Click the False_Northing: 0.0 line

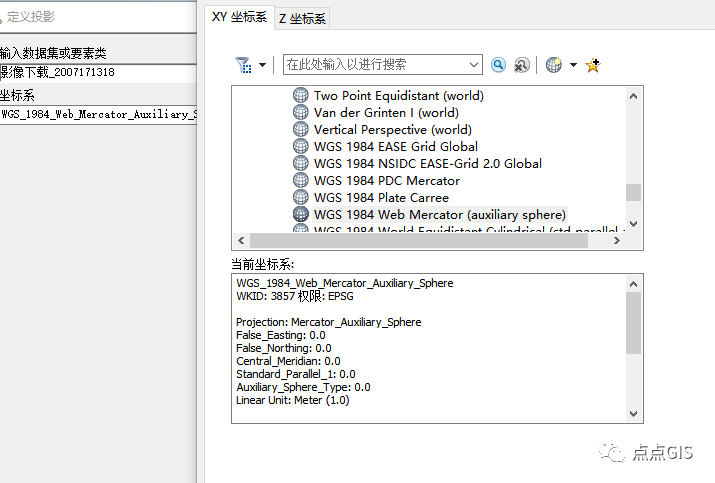click(283, 348)
